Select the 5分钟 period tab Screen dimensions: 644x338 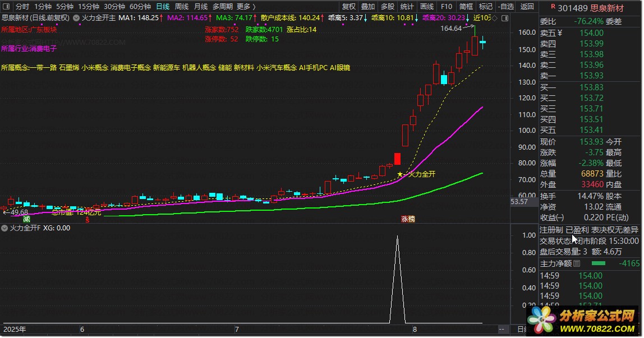[x=65, y=7]
